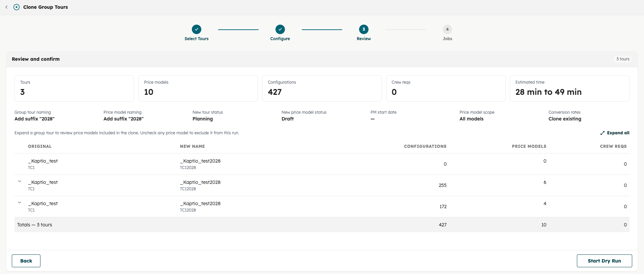Viewport: 644px width, 274px height.
Task: Expand the tour row with 172 configurations
Action: coord(20,203)
